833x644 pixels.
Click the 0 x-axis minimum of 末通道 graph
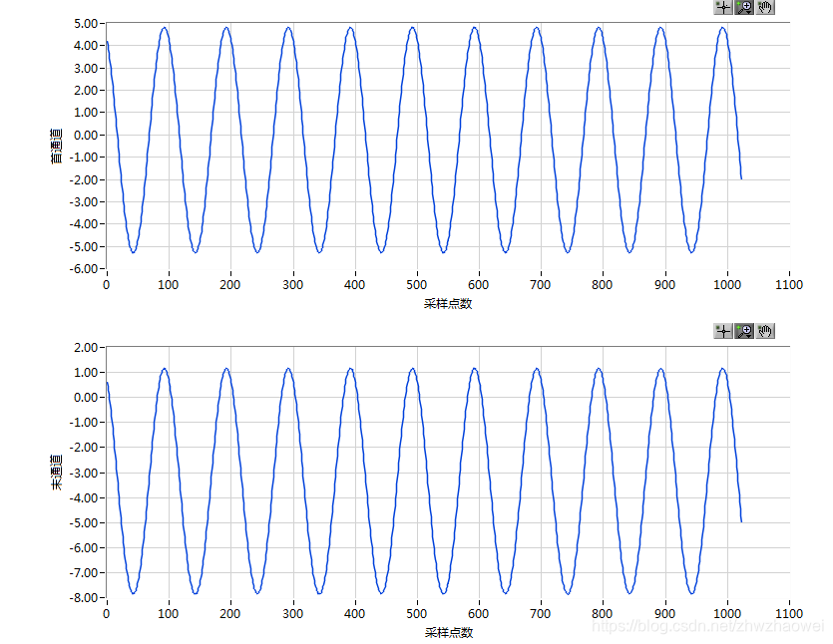pos(107,614)
